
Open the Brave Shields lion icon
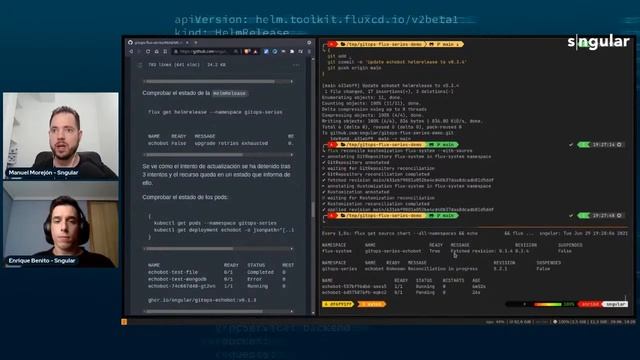247,51
